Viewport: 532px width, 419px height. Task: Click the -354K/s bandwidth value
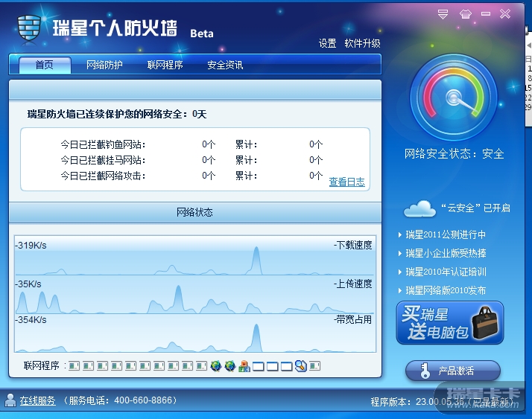(x=31, y=320)
